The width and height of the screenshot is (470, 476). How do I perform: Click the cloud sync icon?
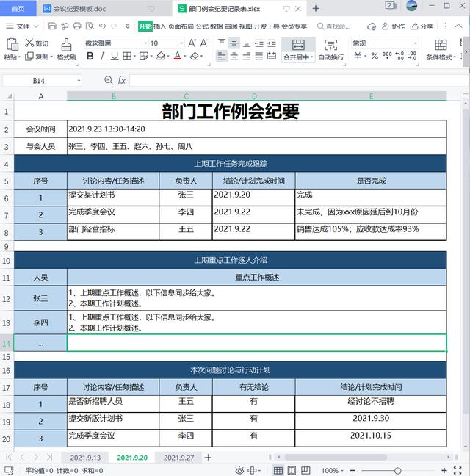click(x=372, y=26)
